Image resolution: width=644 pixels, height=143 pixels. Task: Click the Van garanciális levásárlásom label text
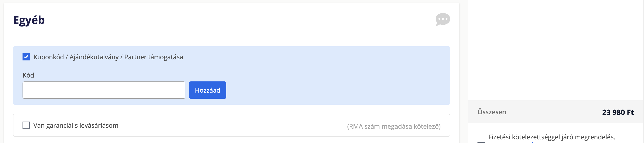[x=76, y=125]
